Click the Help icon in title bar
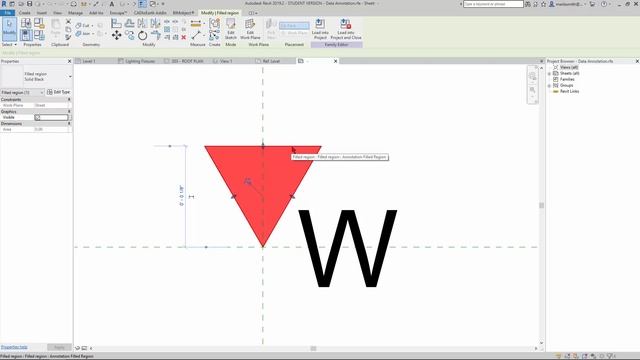Viewport: 640px width, 360px height. click(604, 4)
